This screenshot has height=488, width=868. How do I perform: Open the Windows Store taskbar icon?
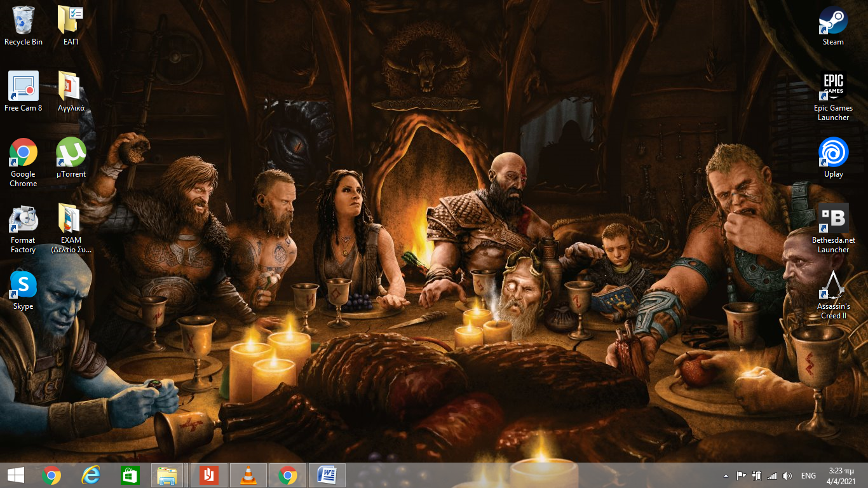click(x=130, y=475)
